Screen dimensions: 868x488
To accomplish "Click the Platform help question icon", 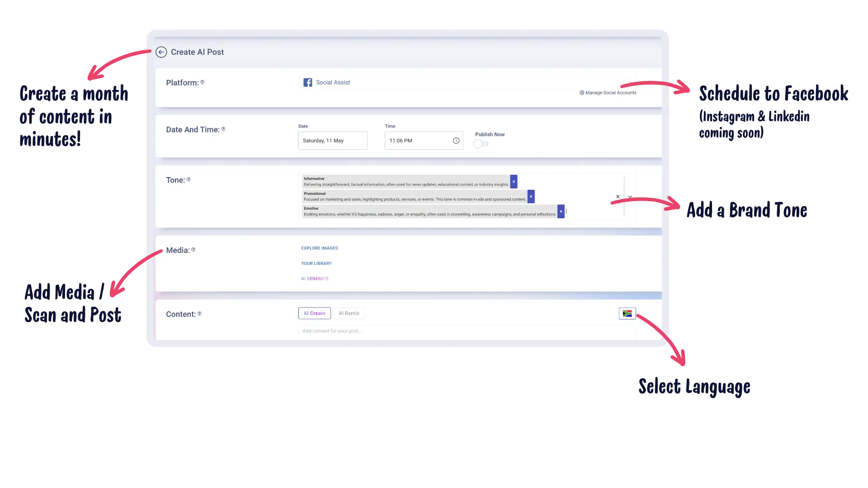I will pos(203,82).
